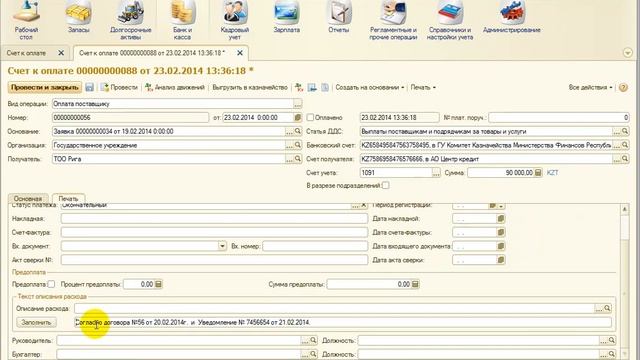The width and height of the screenshot is (640, 360).
Task: Open selection for Вид операции field
Action: (x=298, y=104)
